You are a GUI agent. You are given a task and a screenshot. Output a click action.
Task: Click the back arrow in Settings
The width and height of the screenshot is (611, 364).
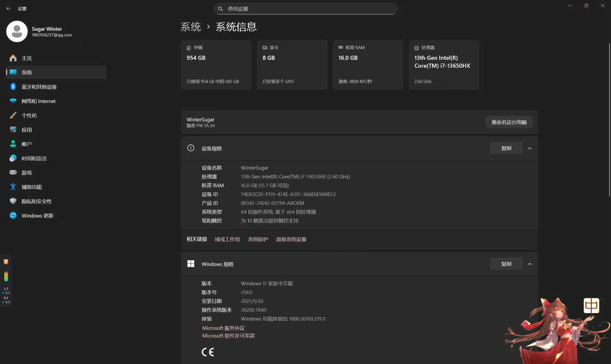click(9, 9)
